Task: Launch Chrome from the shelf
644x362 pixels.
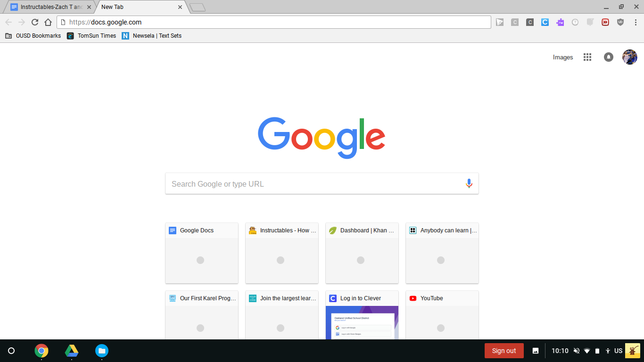Action: click(x=41, y=351)
